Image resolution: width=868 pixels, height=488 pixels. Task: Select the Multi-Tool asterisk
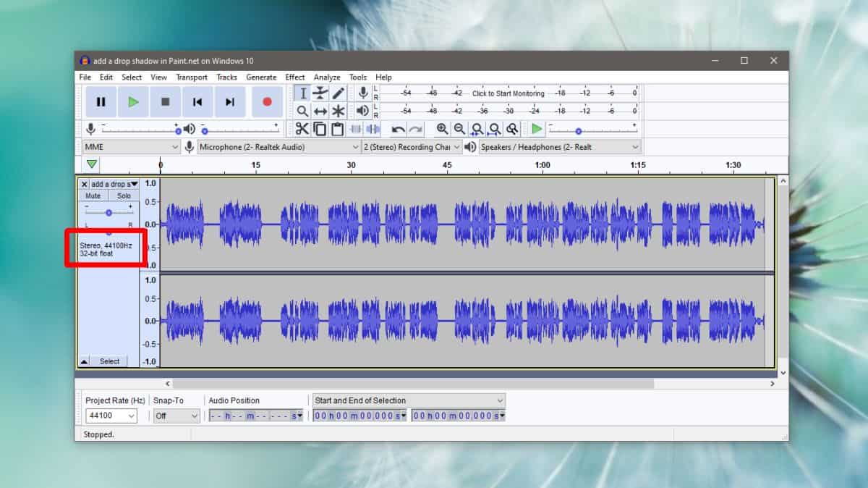(338, 111)
